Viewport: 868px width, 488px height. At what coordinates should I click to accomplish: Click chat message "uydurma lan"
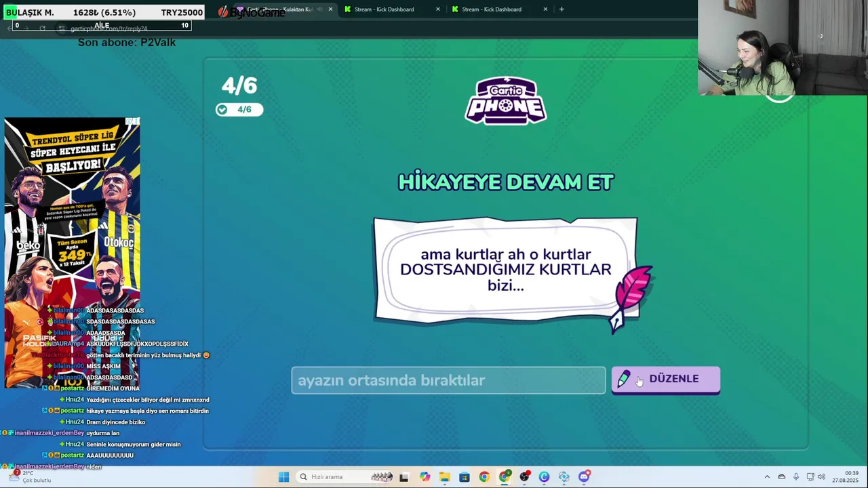pyautogui.click(x=102, y=433)
